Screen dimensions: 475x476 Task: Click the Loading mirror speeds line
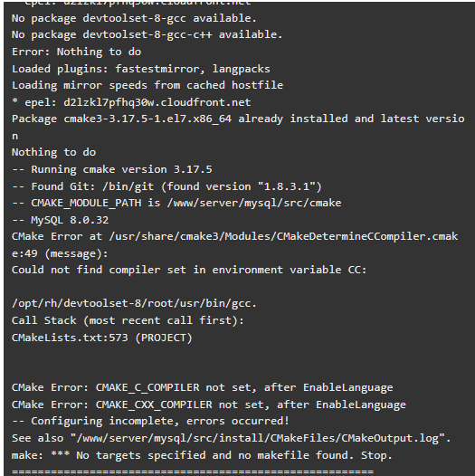(x=147, y=85)
